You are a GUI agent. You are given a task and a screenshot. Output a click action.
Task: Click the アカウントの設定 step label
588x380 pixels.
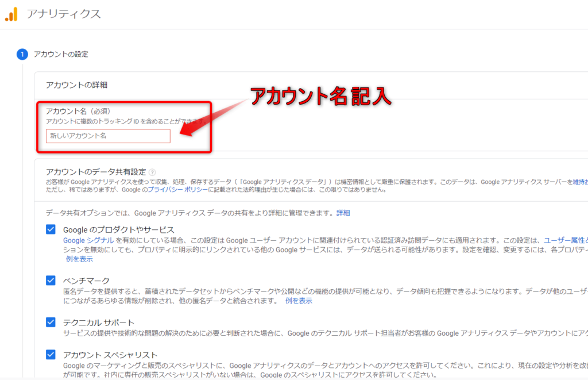click(x=61, y=55)
